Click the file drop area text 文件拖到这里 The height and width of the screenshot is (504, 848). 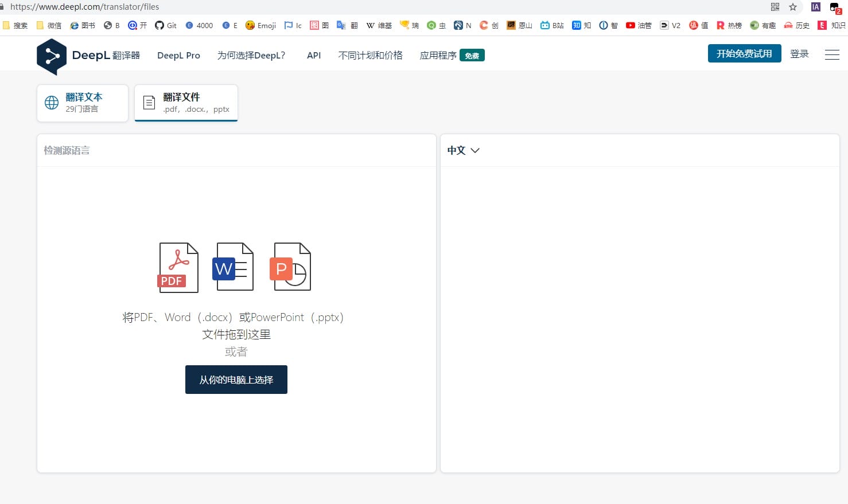[x=236, y=334]
